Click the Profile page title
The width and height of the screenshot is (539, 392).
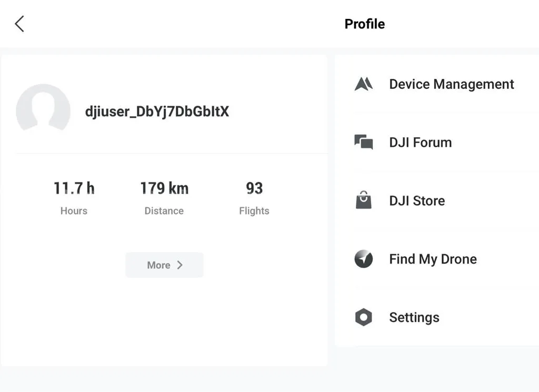pyautogui.click(x=365, y=24)
